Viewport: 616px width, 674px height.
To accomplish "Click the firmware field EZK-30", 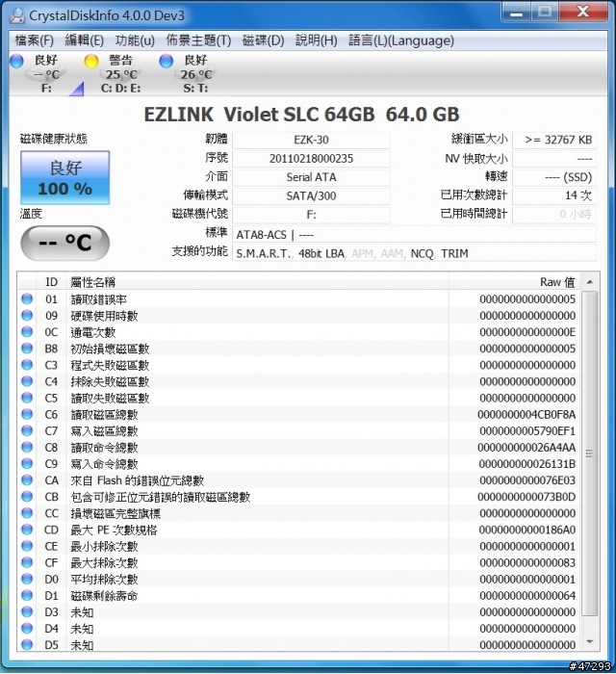I will tap(311, 140).
